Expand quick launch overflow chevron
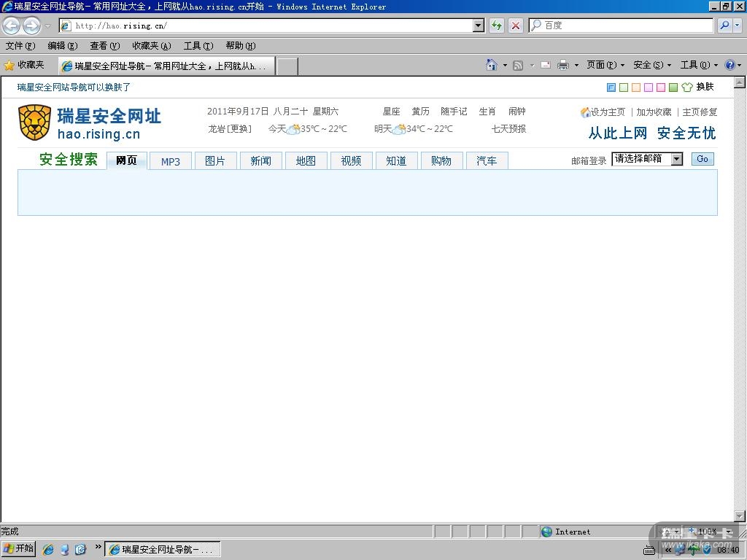This screenshot has width=747, height=560. [x=98, y=547]
